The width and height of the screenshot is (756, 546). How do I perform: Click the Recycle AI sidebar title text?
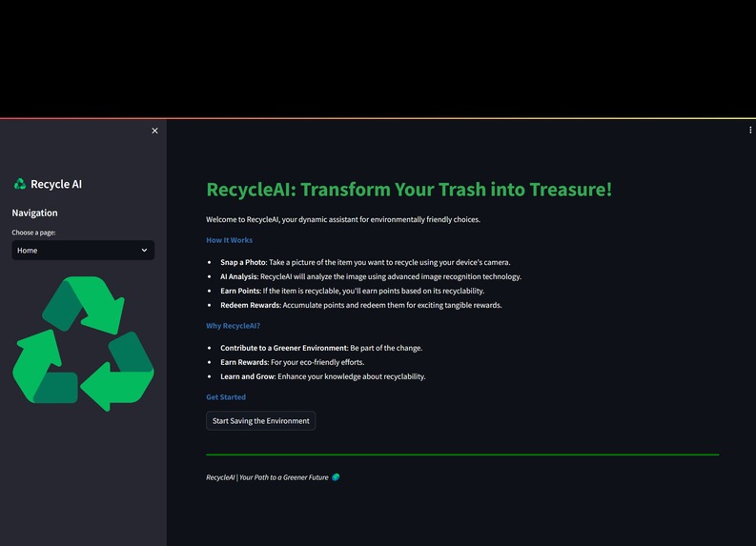[x=56, y=184]
